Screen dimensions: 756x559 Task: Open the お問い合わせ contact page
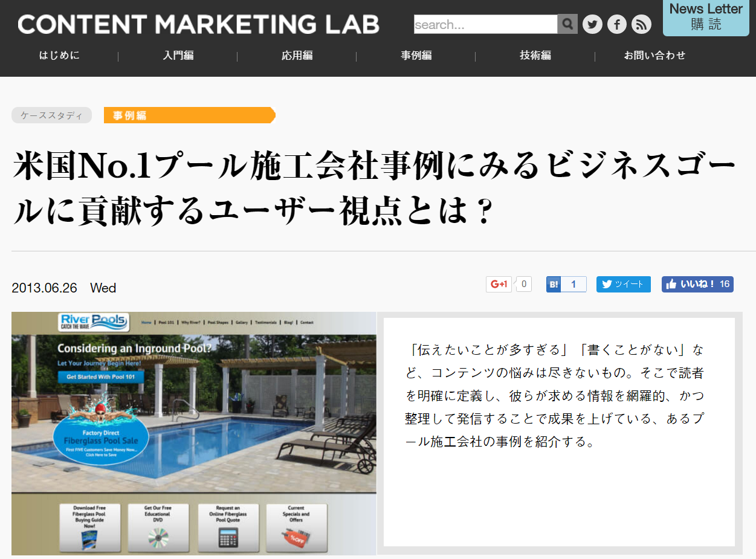click(x=654, y=56)
